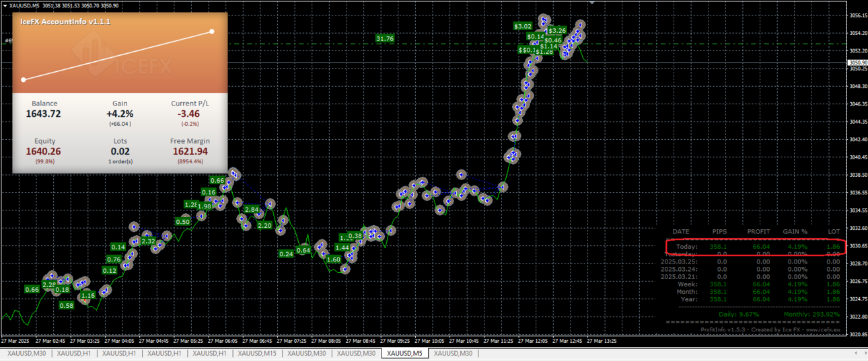Click the 31.76 profit label on dashed line
This screenshot has width=868, height=361.
pyautogui.click(x=385, y=39)
